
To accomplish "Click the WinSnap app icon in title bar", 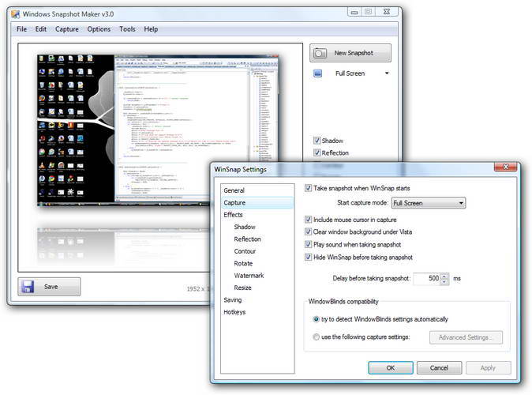I will (15, 14).
